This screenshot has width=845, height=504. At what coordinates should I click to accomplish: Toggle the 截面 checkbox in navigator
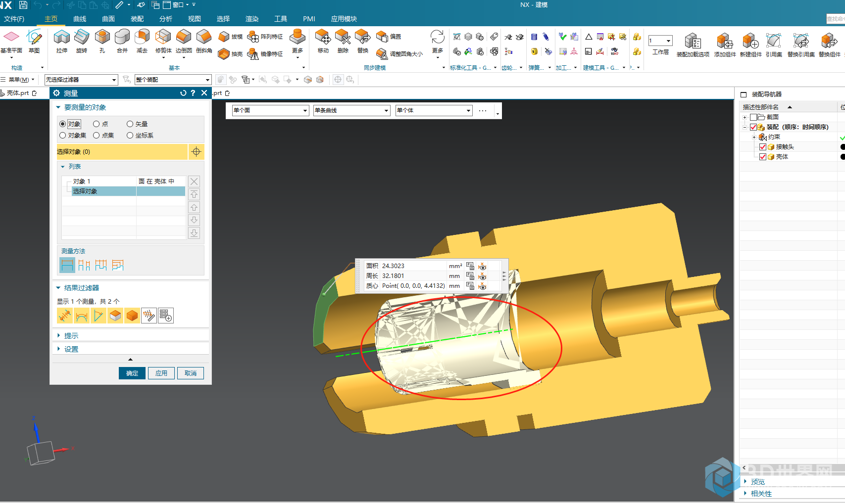[x=753, y=117]
